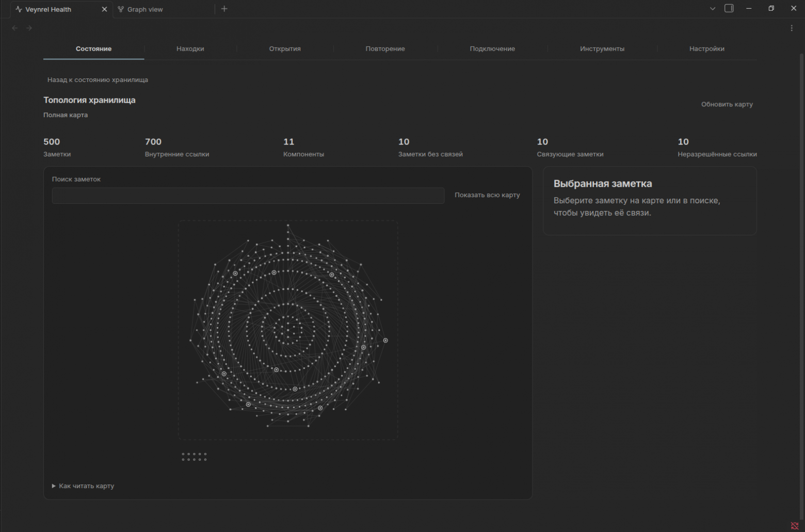Select the Veynrel Health tab
Image resolution: width=805 pixels, height=532 pixels.
click(48, 9)
